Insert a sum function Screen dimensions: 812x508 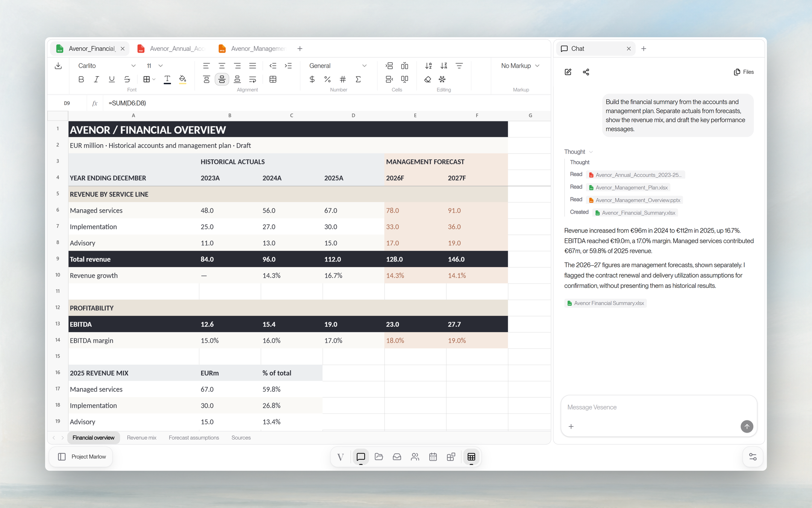358,79
